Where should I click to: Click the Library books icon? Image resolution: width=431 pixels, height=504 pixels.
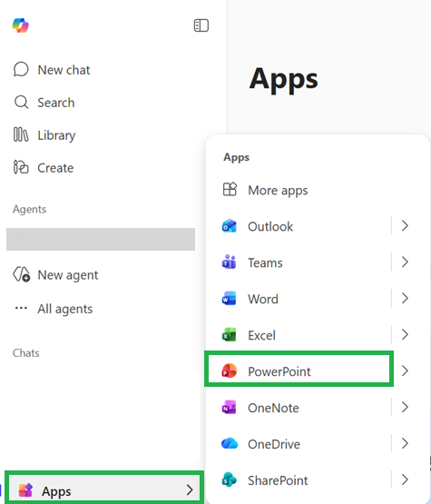click(21, 134)
